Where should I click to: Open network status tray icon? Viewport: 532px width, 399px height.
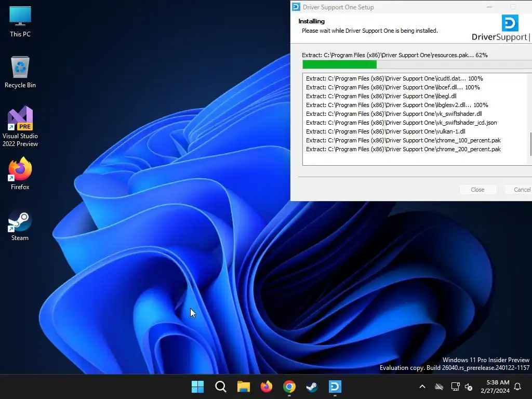tap(455, 387)
